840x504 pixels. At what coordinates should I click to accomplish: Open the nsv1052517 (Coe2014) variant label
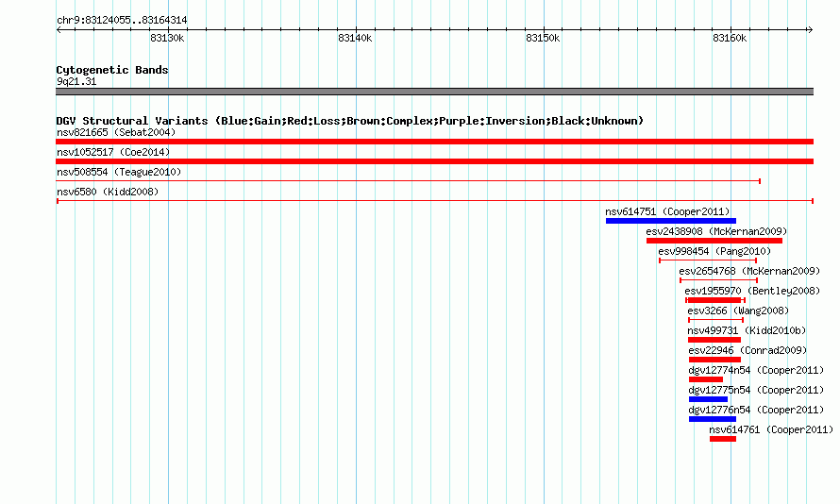coord(113,152)
